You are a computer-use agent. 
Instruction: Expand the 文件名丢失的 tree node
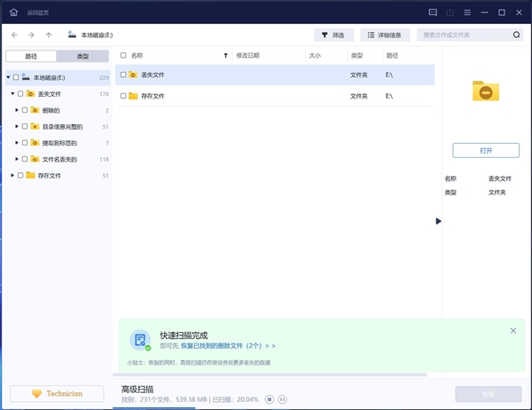[x=17, y=159]
